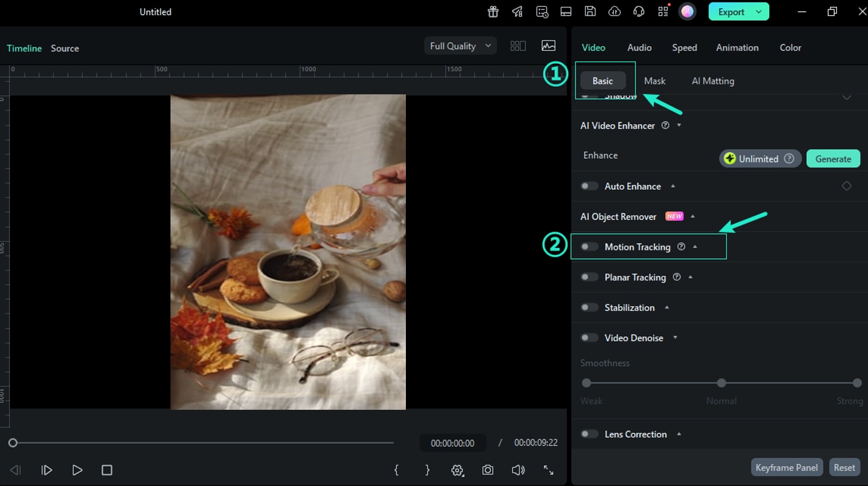Select the Mask sub-tab
Screen dimensions: 868x486
(655, 81)
